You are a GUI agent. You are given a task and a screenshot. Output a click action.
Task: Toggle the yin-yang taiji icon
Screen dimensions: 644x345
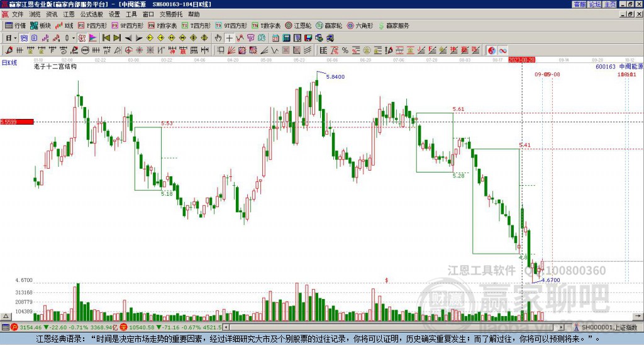[x=492, y=50]
